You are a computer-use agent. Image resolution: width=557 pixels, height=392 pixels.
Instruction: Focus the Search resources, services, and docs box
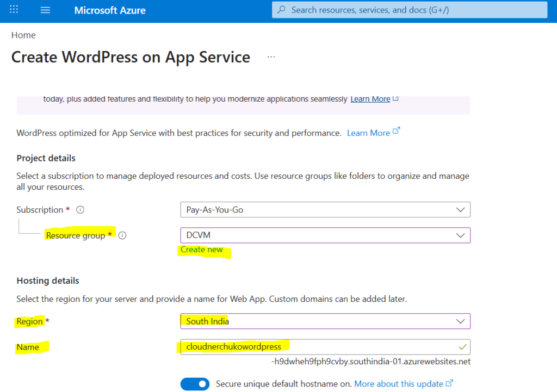pos(410,10)
